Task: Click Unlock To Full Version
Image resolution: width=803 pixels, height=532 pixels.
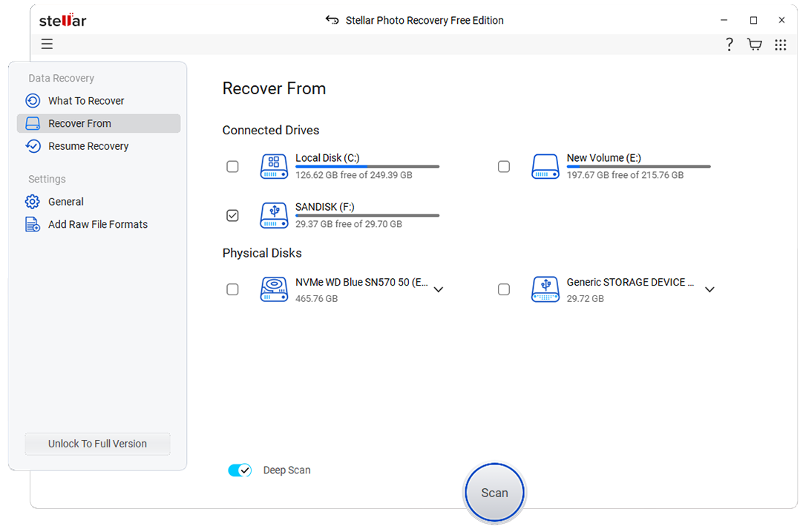Action: [97, 443]
